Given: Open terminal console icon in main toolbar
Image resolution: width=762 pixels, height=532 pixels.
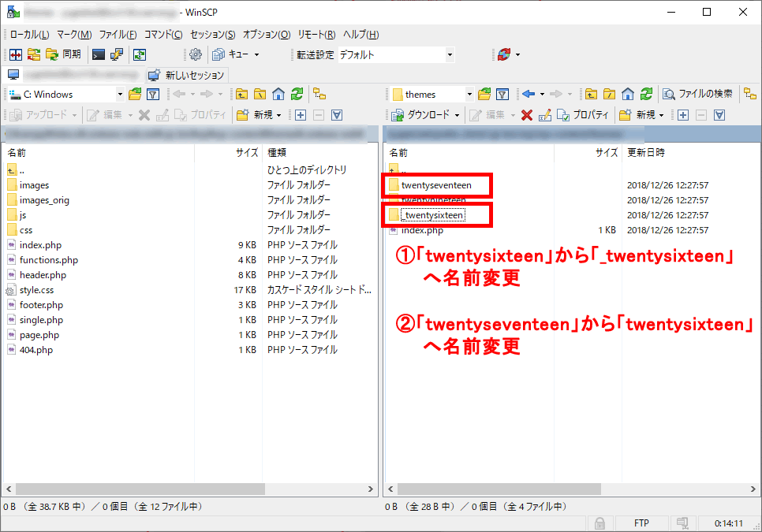Looking at the screenshot, I should click(x=99, y=54).
